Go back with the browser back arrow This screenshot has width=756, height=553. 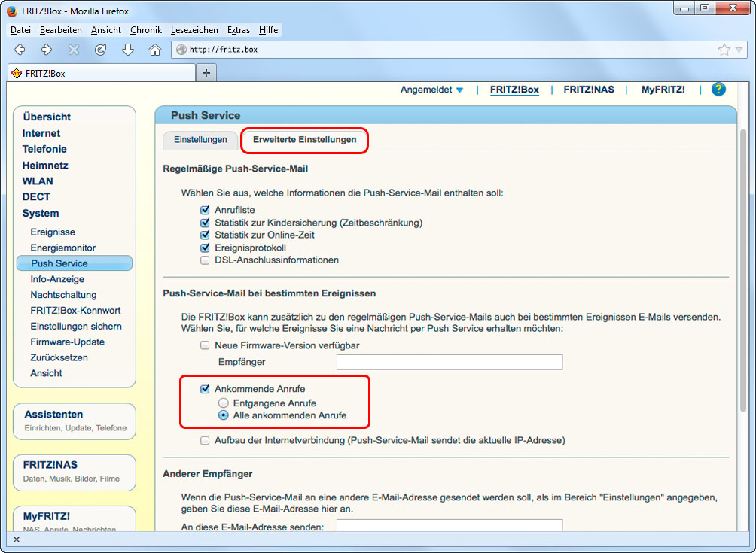(x=20, y=49)
